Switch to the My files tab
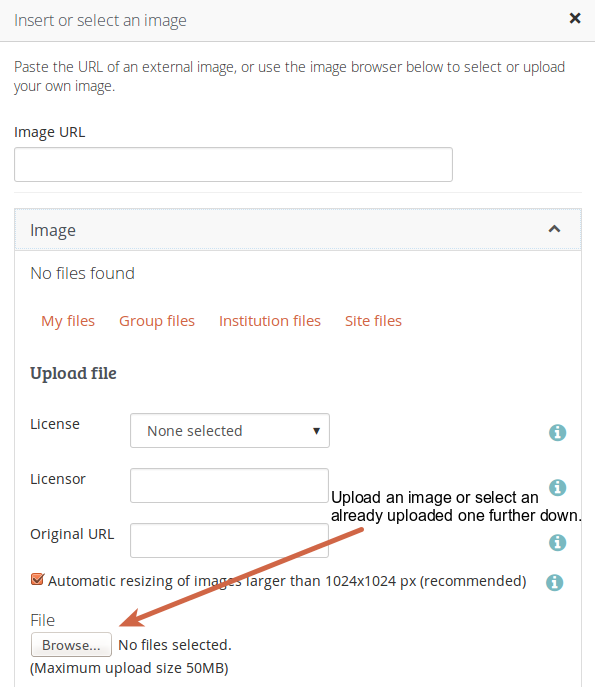 [68, 321]
